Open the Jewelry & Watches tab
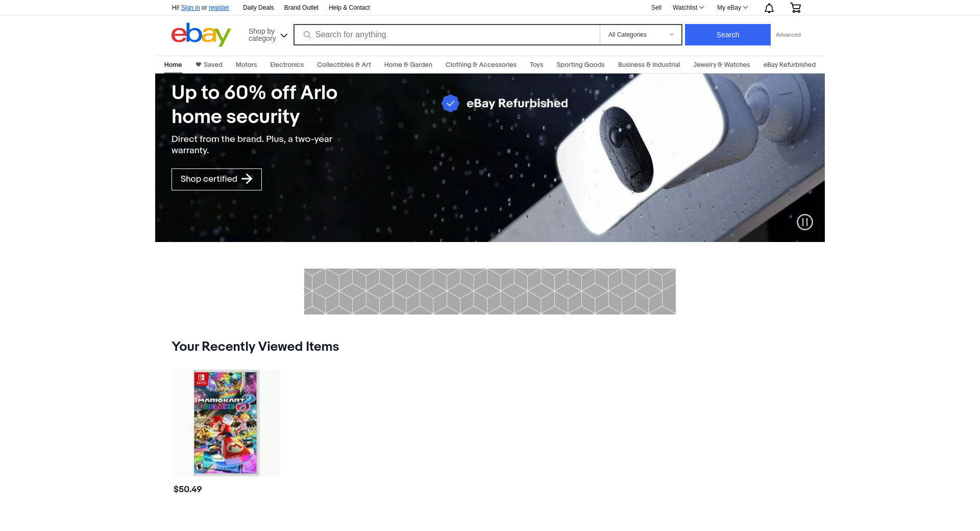The width and height of the screenshot is (980, 531). pyautogui.click(x=721, y=65)
